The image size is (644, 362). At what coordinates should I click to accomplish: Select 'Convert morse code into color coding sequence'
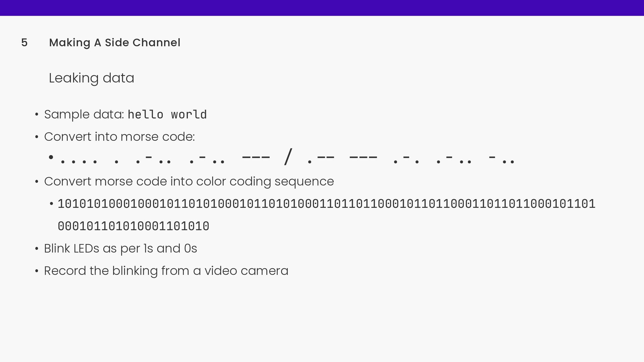pos(189,182)
